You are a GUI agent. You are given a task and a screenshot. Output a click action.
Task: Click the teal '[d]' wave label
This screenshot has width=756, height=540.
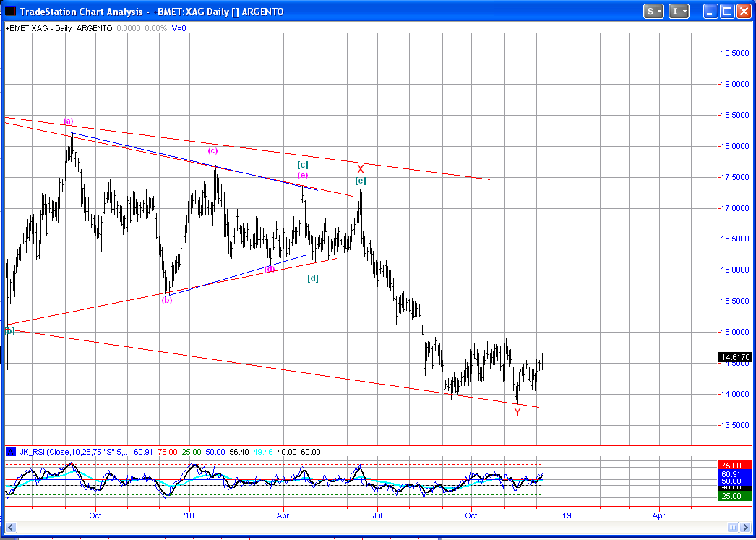pyautogui.click(x=313, y=278)
